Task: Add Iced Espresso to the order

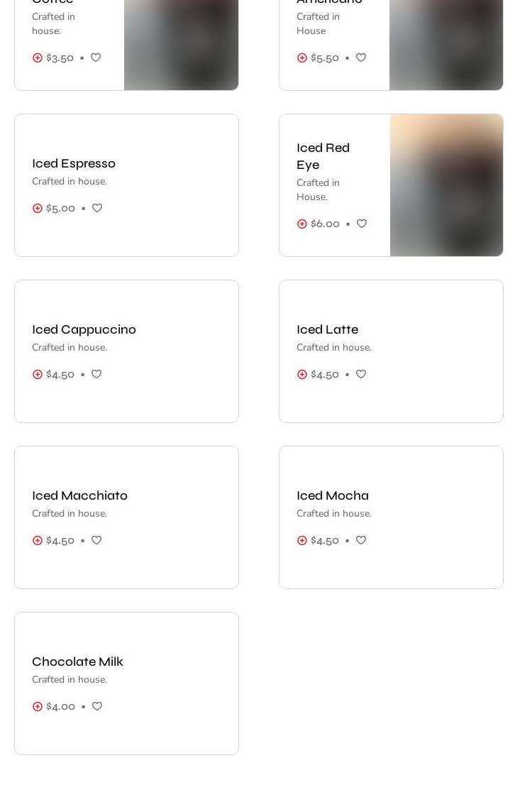Action: (x=38, y=209)
